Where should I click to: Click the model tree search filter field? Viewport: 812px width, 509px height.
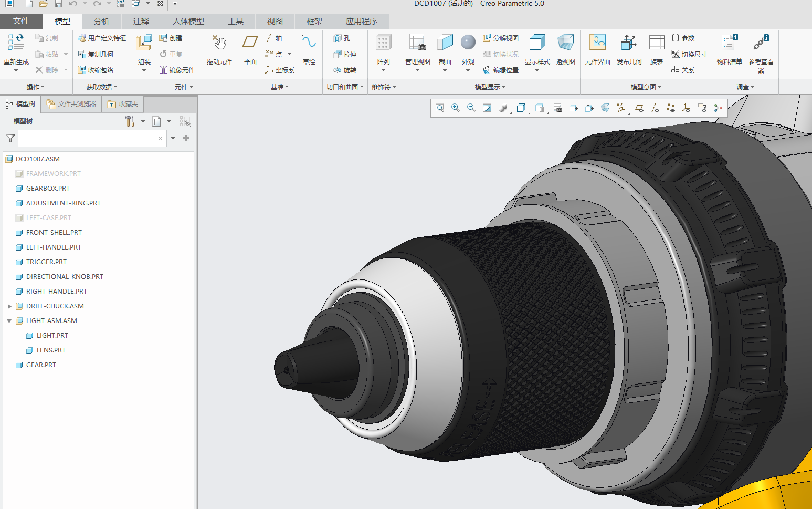coord(89,138)
